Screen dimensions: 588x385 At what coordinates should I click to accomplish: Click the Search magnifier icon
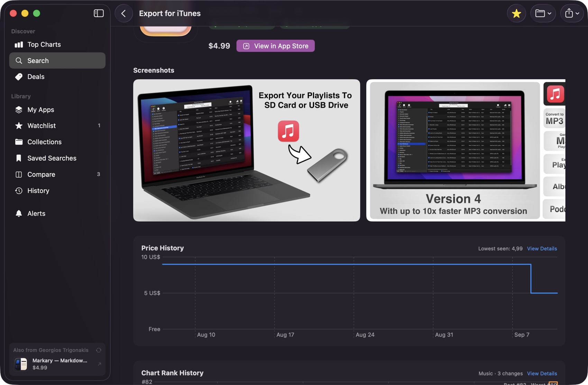19,61
